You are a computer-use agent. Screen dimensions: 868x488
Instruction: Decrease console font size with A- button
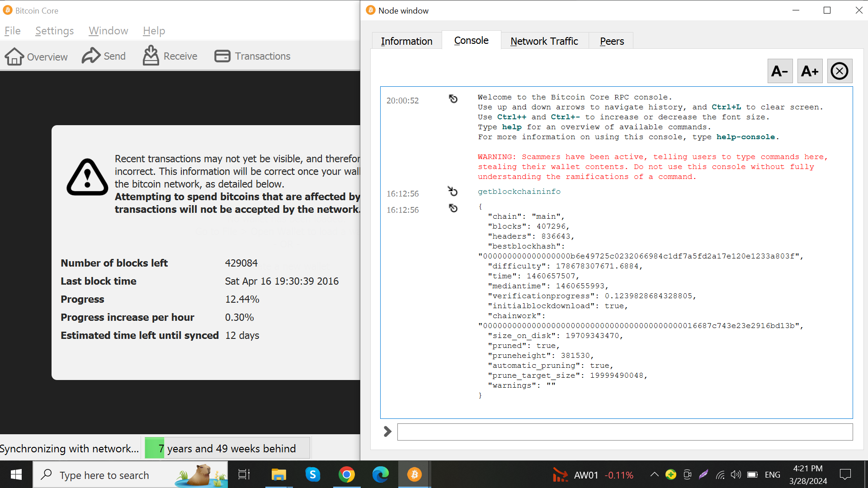click(x=780, y=71)
